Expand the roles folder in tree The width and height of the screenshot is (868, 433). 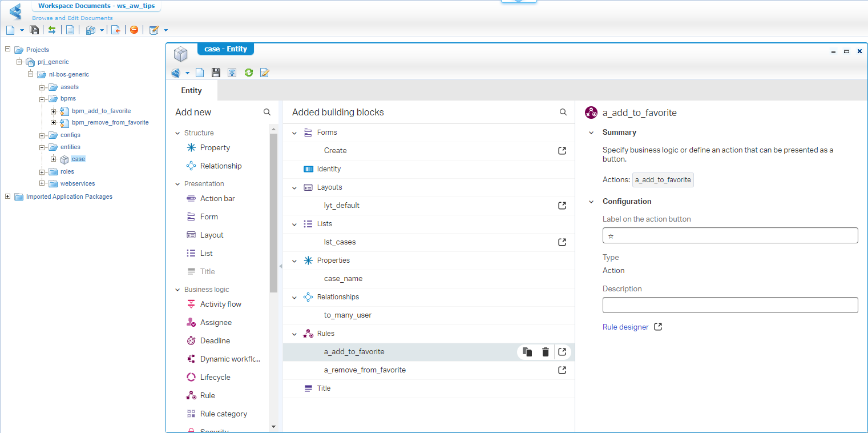[42, 172]
